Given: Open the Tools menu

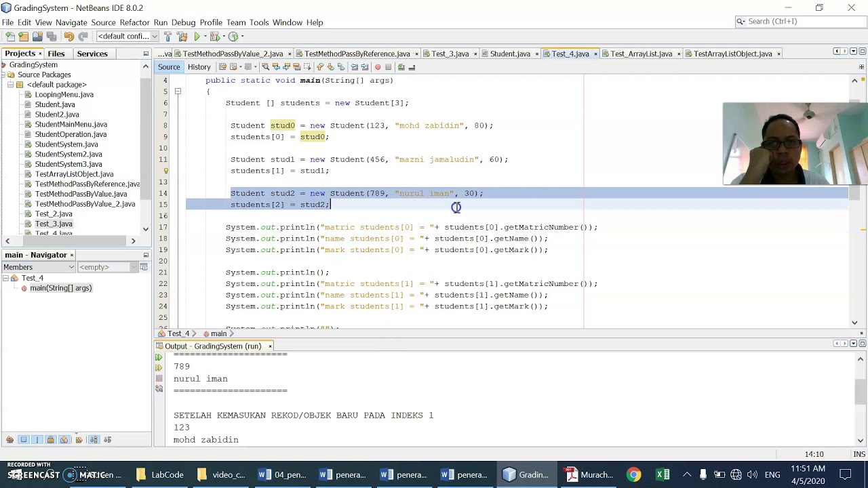Looking at the screenshot, I should pyautogui.click(x=259, y=22).
